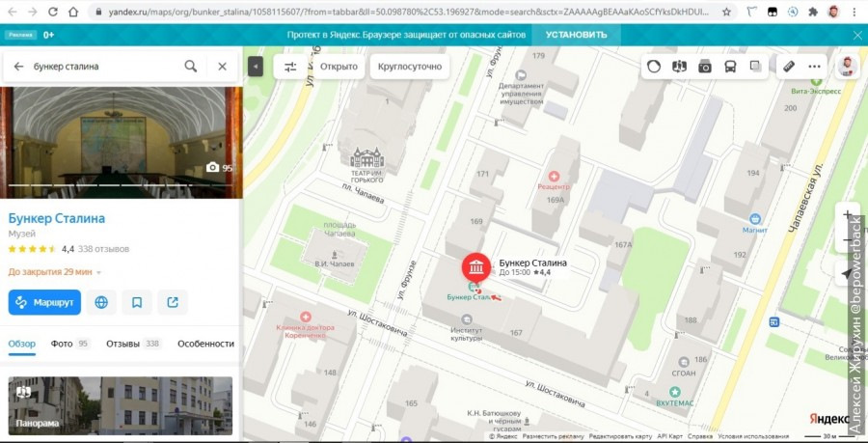Screen dimensions: 868x443
Task: Open the Chrome three-dot menu
Action: (x=855, y=12)
